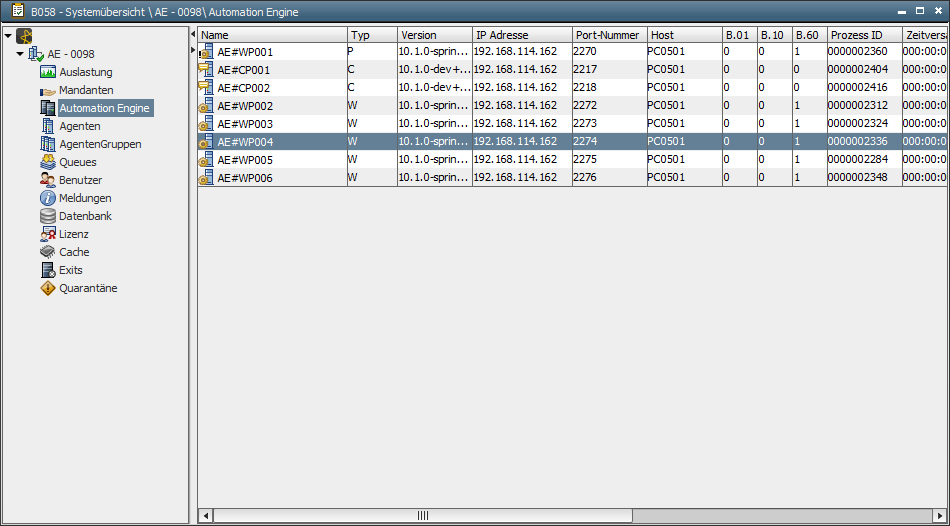
Task: Select the Agenten tree entry
Action: click(x=80, y=126)
